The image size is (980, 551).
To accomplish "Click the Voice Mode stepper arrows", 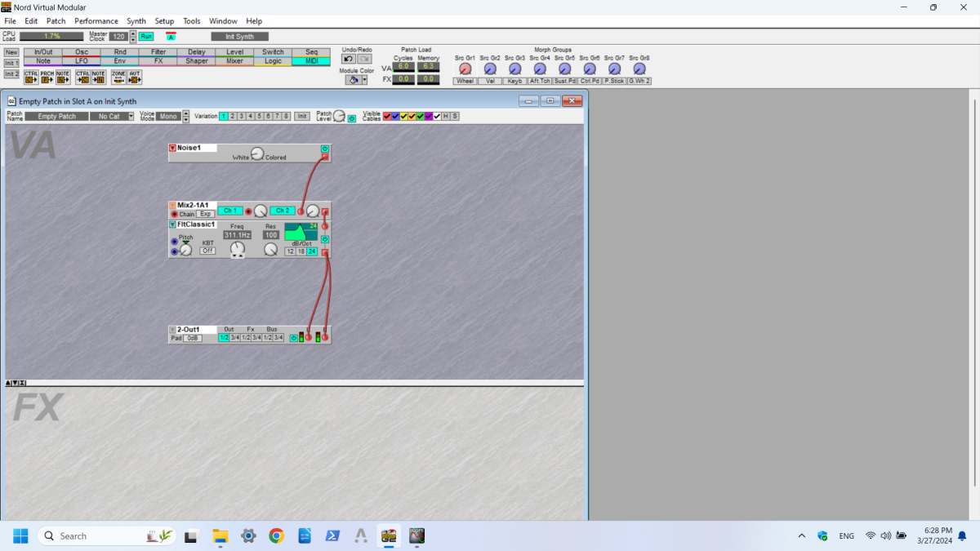I will (x=186, y=116).
